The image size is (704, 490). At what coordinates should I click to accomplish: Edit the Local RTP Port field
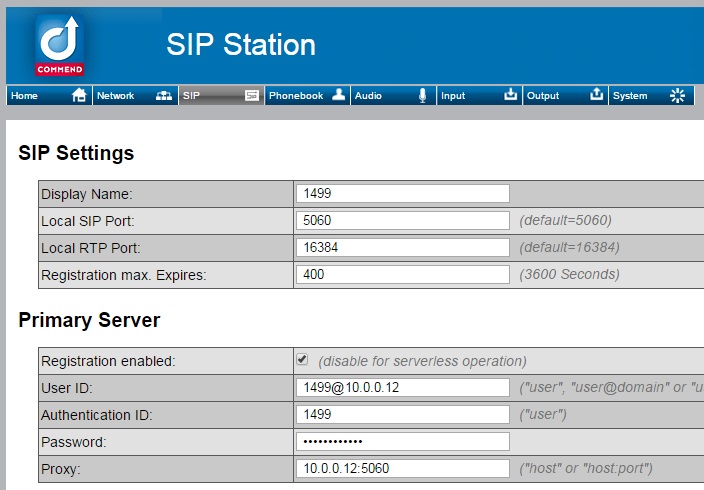coord(402,248)
